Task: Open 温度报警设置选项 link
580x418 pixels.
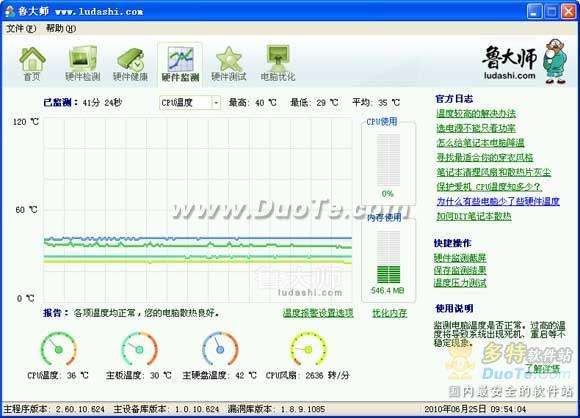Action: (318, 313)
